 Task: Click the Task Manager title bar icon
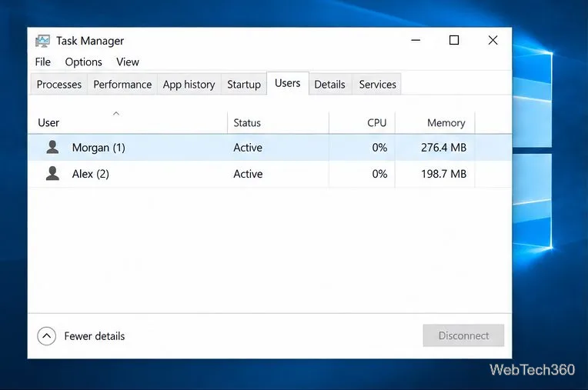(x=42, y=41)
